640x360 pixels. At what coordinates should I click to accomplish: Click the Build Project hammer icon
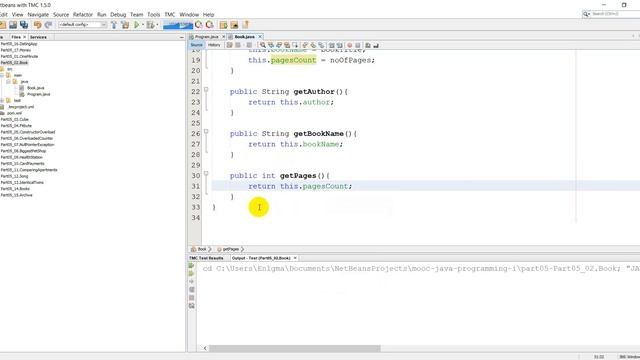[114, 25]
